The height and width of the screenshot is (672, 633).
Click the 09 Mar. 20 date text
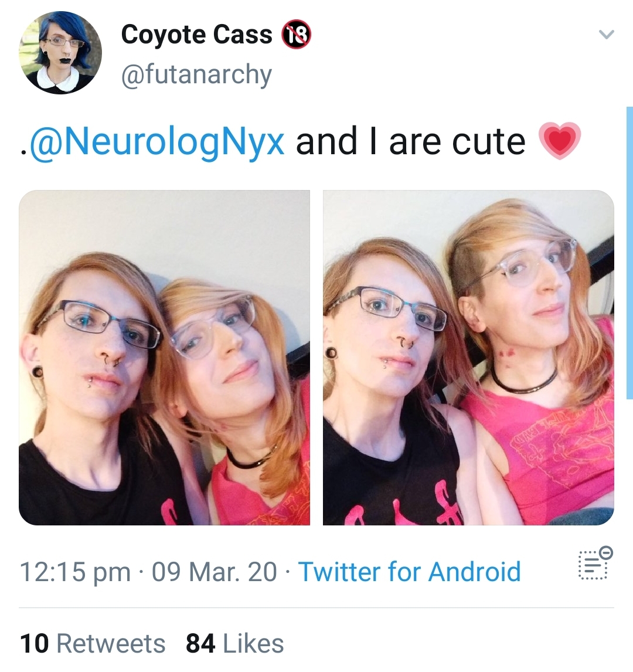(214, 572)
